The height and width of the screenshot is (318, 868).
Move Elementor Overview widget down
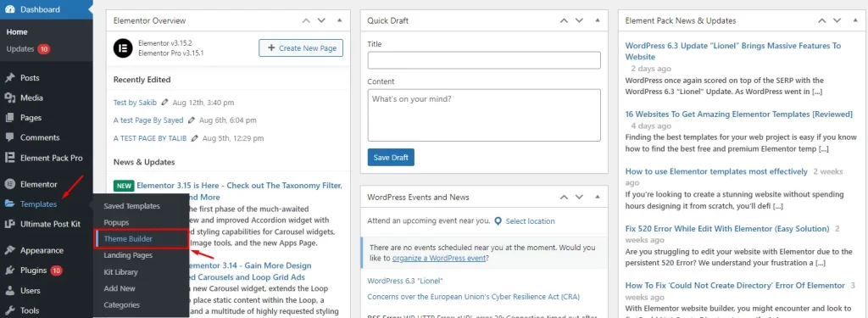[x=321, y=20]
